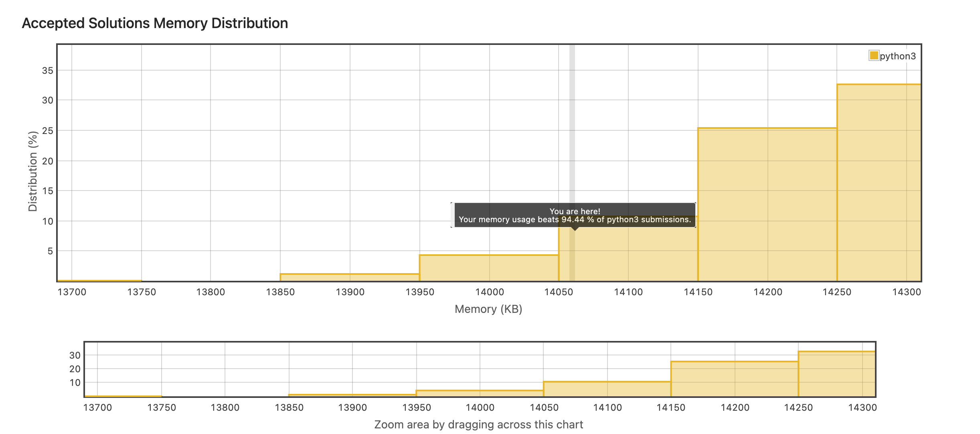Click the 'You are here!' tooltip box
The image size is (980, 434).
[x=575, y=215]
